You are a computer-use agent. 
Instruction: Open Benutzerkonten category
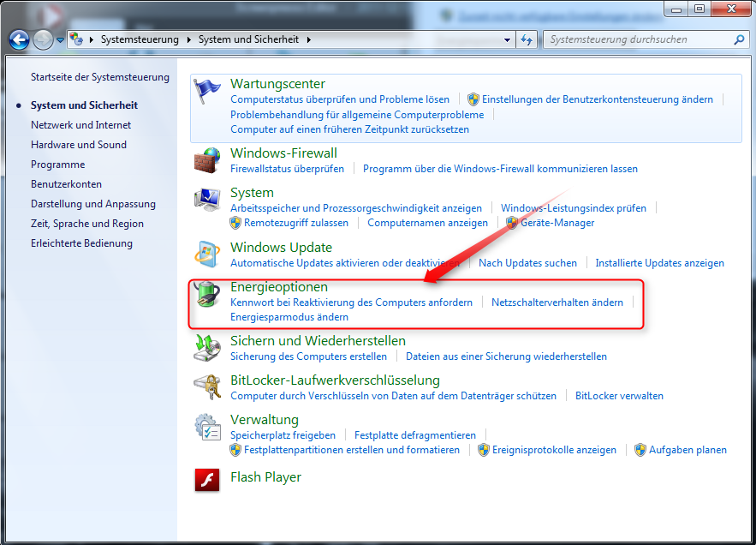pos(66,184)
